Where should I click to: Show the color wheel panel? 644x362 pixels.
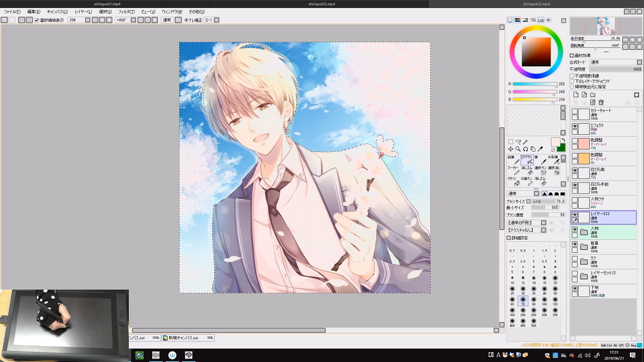click(x=510, y=20)
